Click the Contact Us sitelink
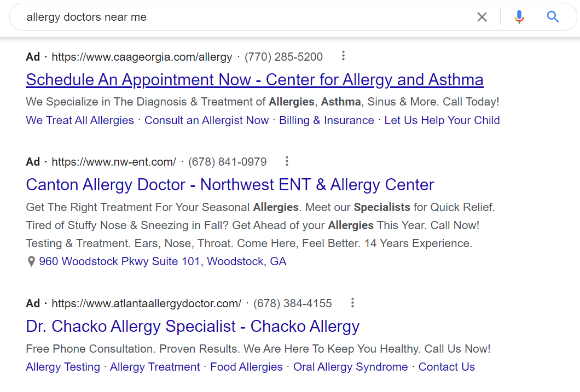This screenshot has height=392, width=580. coord(446,367)
